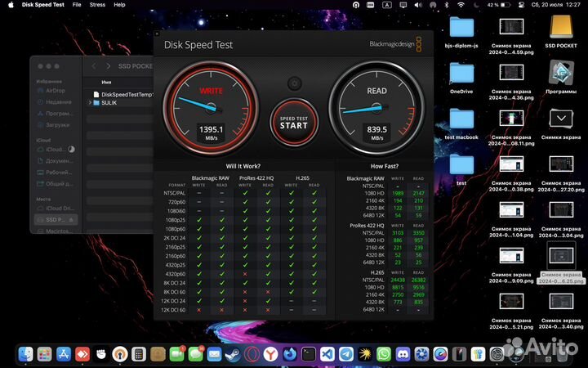This screenshot has height=368, width=588.
Task: Open Steam from the Dock
Action: pyautogui.click(x=233, y=354)
